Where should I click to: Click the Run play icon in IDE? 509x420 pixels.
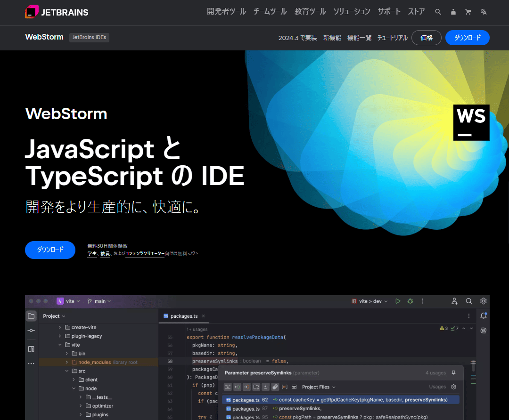coord(398,301)
